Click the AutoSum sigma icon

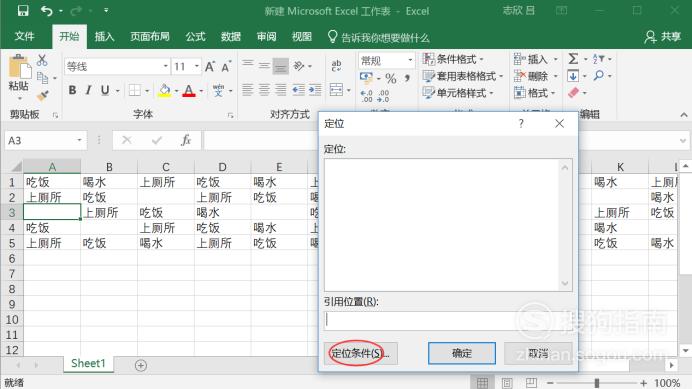(573, 59)
